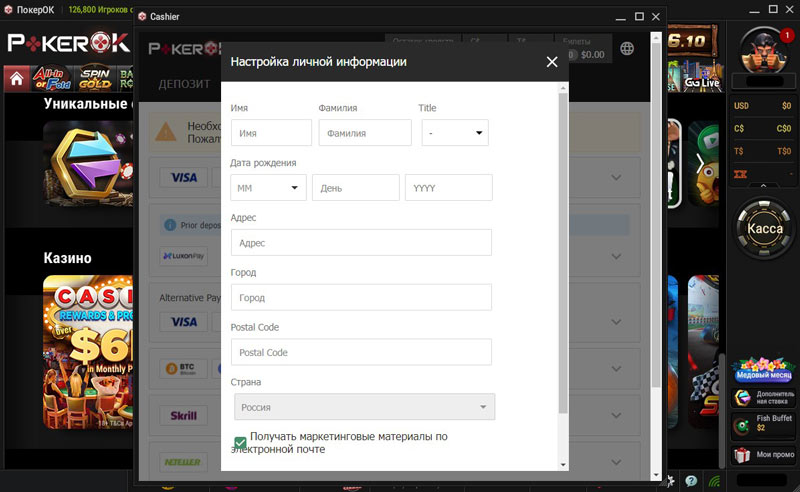The width and height of the screenshot is (800, 492).
Task: Open Мои промо gift icon
Action: (x=764, y=454)
